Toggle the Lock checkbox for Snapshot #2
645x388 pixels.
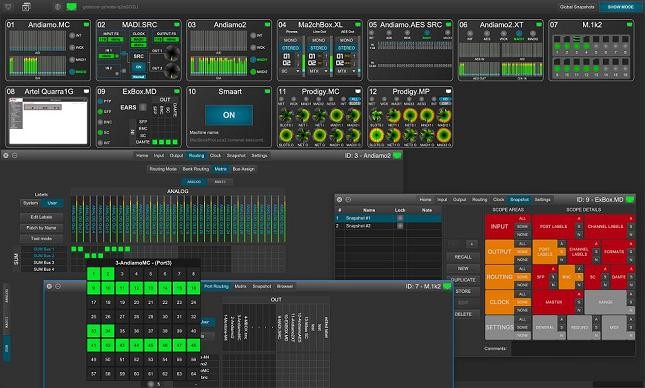point(400,226)
